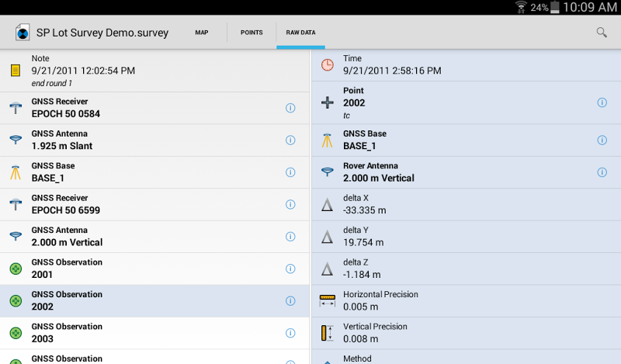Switch to the POINTS tab
The height and width of the screenshot is (364, 621).
252,33
